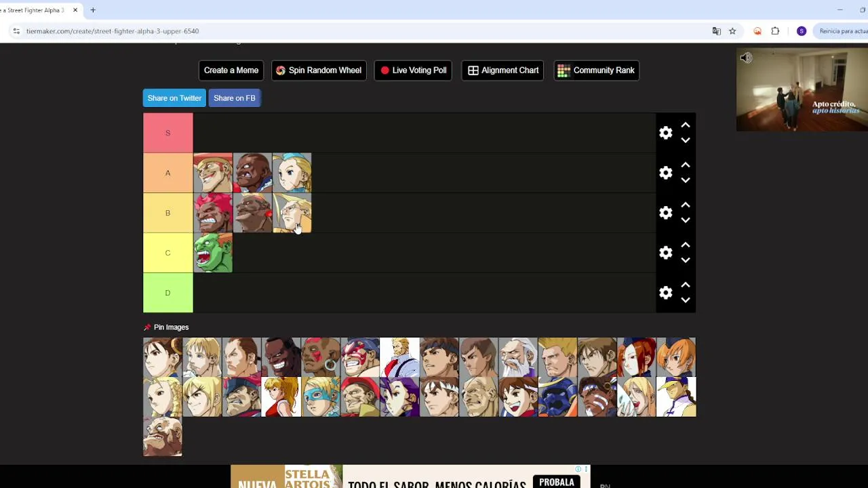Open the Alignment Chart button
The image size is (868, 488).
point(503,70)
